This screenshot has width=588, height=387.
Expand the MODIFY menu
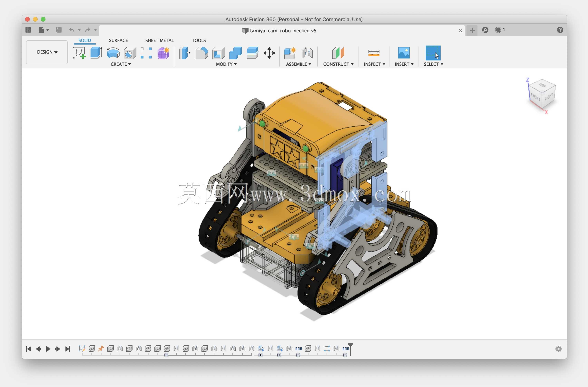click(226, 64)
